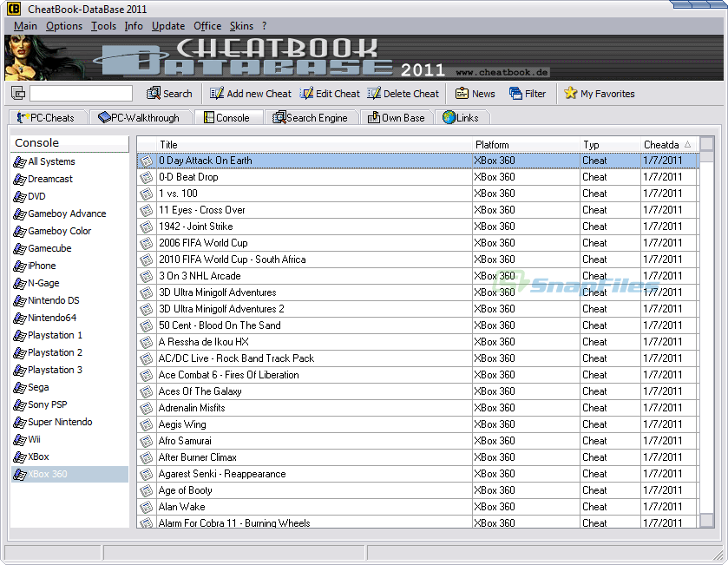The height and width of the screenshot is (565, 728).
Task: Switch to the Own Base tab
Action: (x=397, y=117)
